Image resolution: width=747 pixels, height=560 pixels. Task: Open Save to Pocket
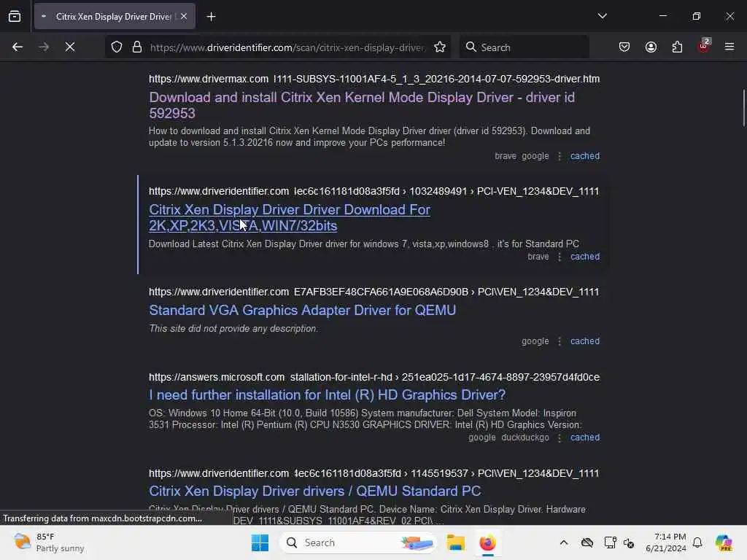click(624, 47)
